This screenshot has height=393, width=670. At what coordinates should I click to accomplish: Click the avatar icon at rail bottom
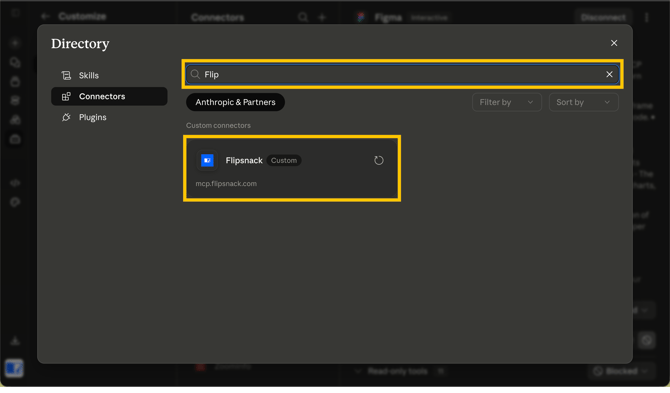tap(14, 368)
